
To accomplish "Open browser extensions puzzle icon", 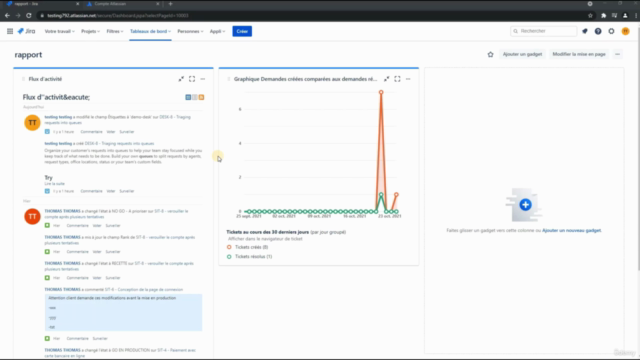I will (604, 16).
